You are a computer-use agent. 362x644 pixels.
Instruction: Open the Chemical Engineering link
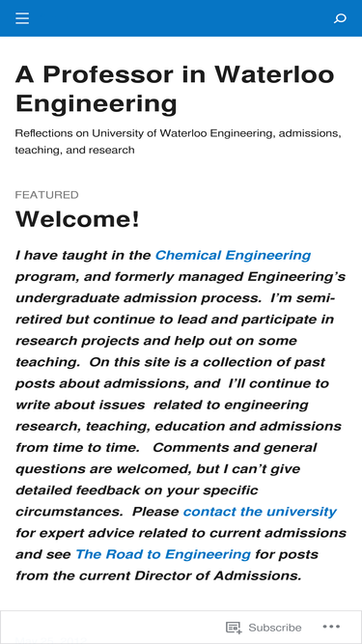[233, 255]
